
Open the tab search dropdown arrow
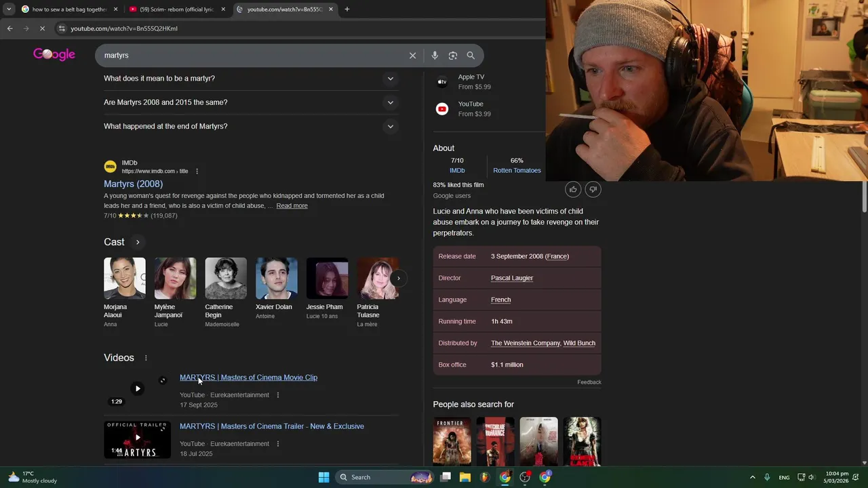8,9
